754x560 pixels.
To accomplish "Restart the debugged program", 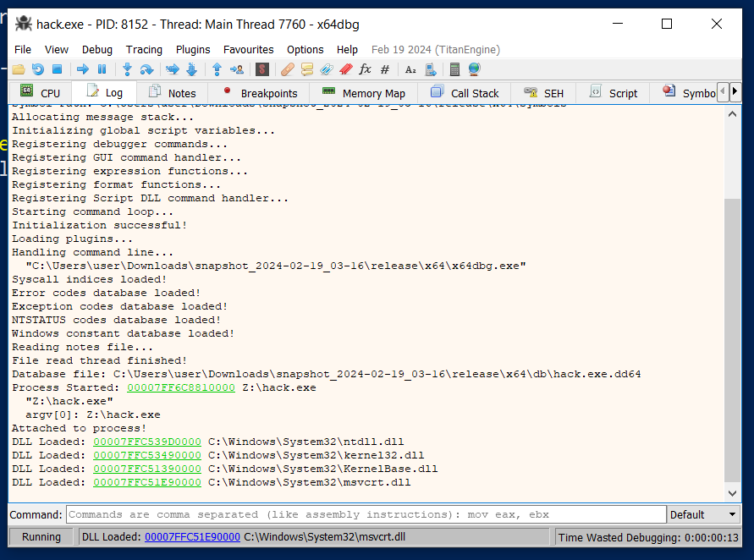I will (x=38, y=69).
